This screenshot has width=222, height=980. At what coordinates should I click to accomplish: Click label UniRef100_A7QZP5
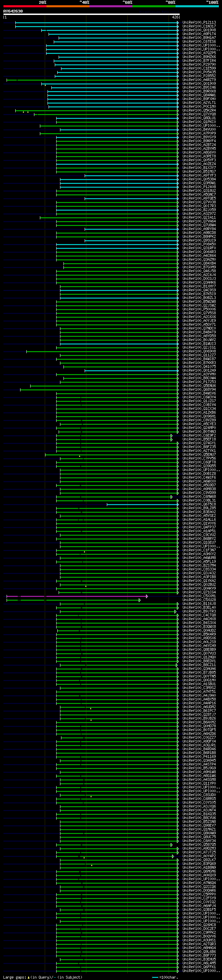[x=199, y=53]
